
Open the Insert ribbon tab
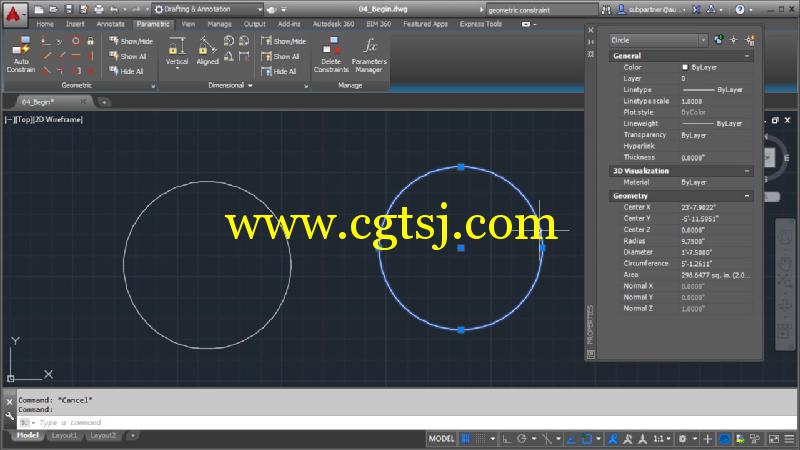pos(75,24)
